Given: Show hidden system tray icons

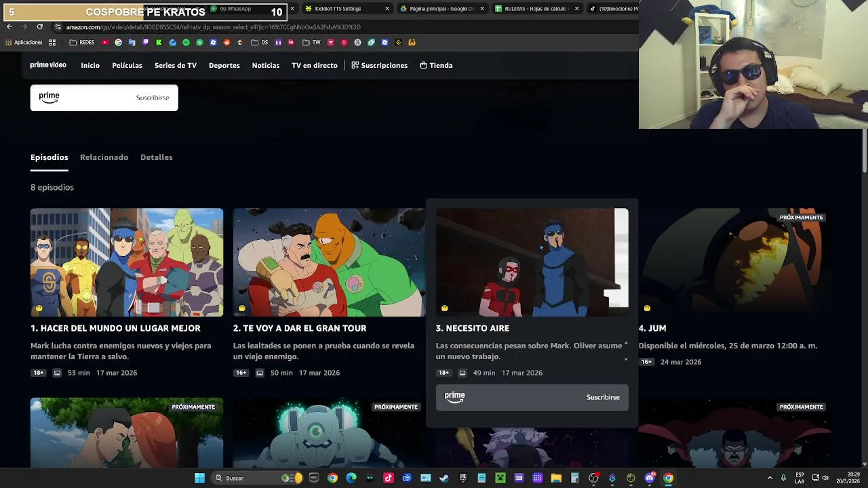Looking at the screenshot, I should (x=770, y=479).
